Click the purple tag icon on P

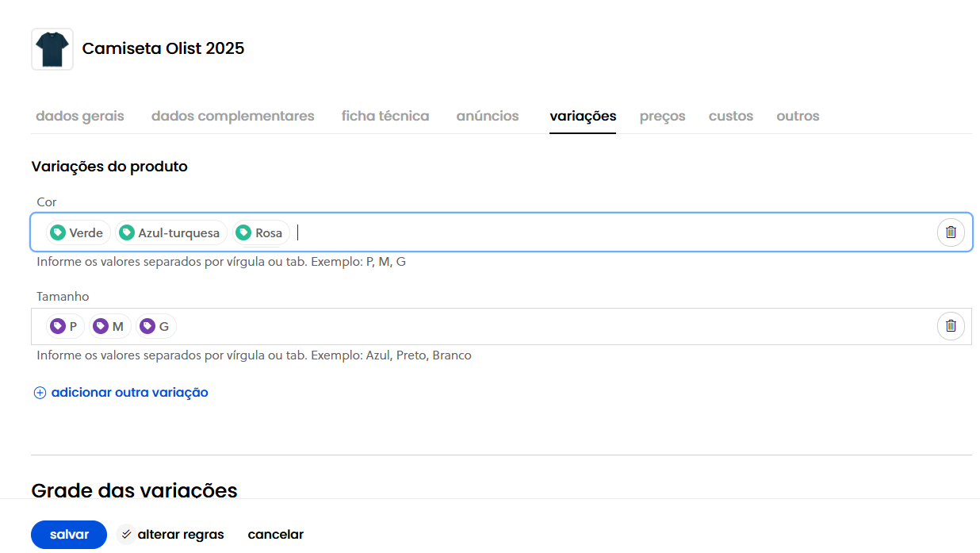click(x=58, y=326)
